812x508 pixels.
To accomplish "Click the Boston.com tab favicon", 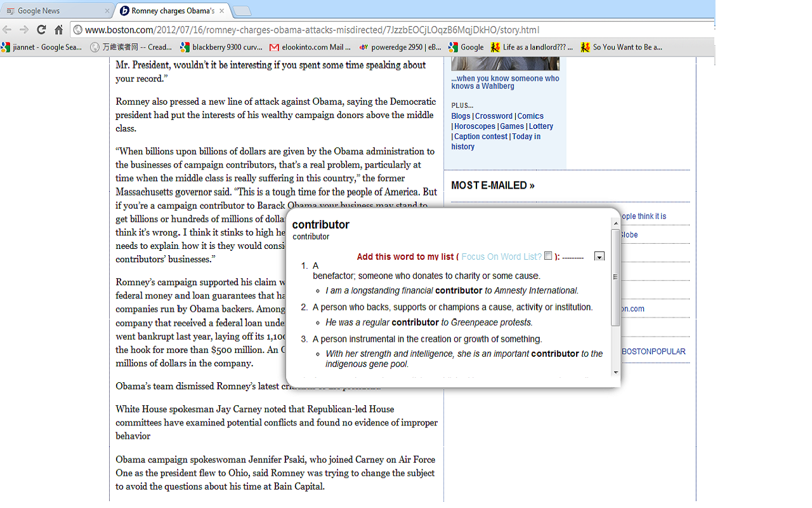I will (x=124, y=11).
